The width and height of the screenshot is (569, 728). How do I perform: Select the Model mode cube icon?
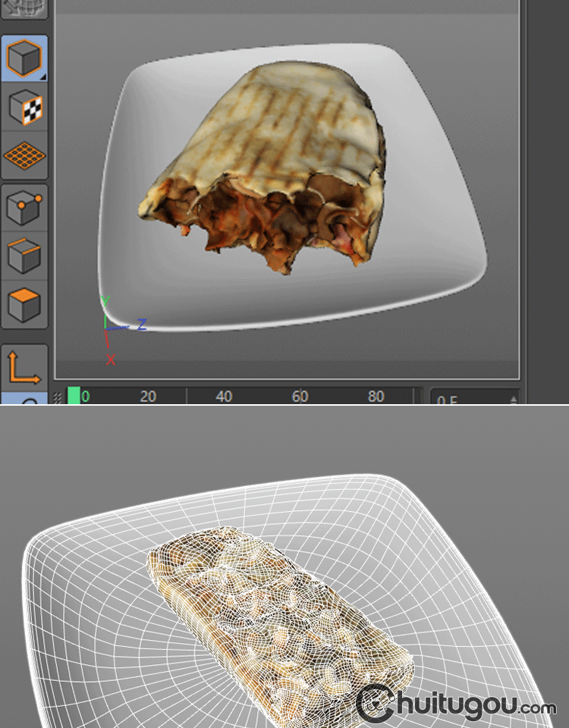click(24, 58)
